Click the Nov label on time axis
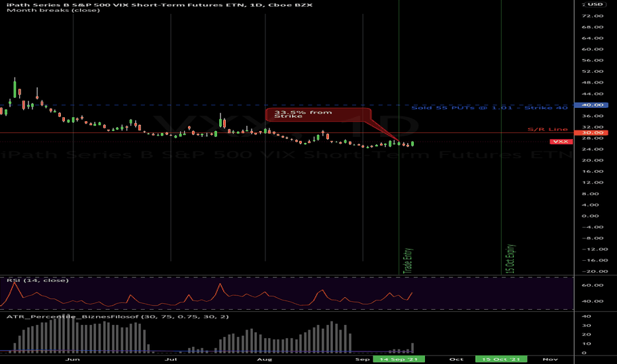The width and height of the screenshot is (617, 364). 550,359
